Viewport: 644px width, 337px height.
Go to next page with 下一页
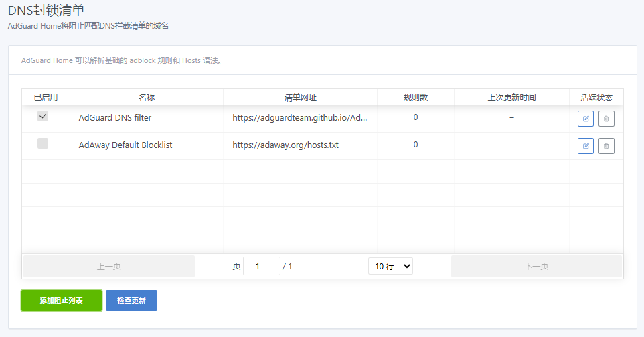point(536,266)
